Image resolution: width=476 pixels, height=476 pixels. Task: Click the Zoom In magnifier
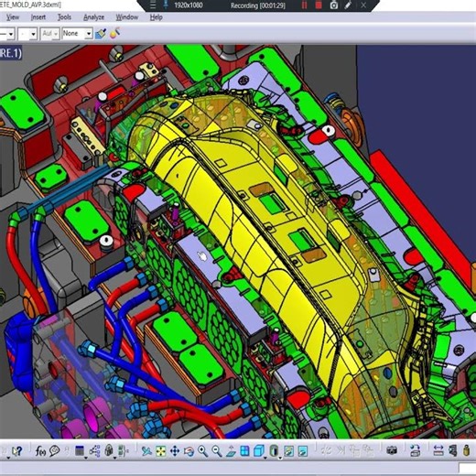[203, 451]
